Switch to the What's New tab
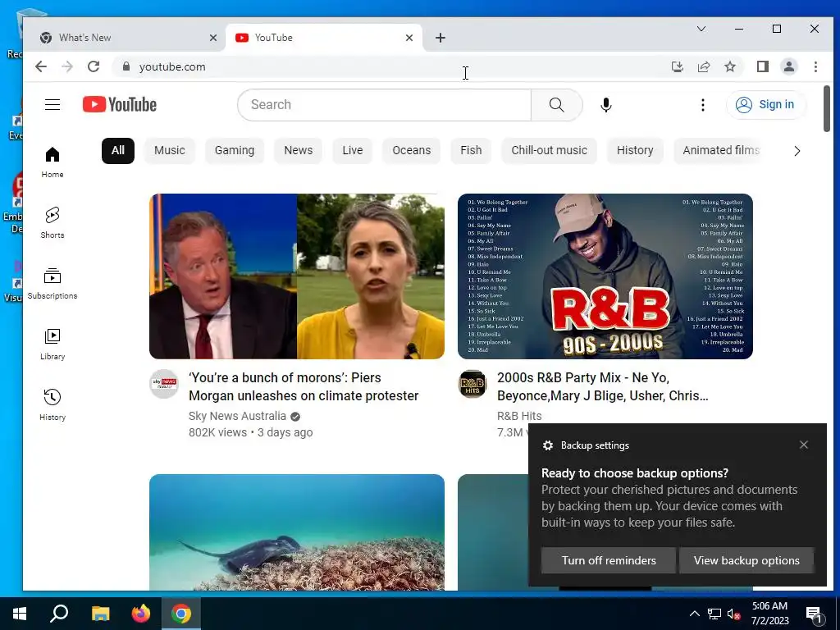 tap(123, 38)
